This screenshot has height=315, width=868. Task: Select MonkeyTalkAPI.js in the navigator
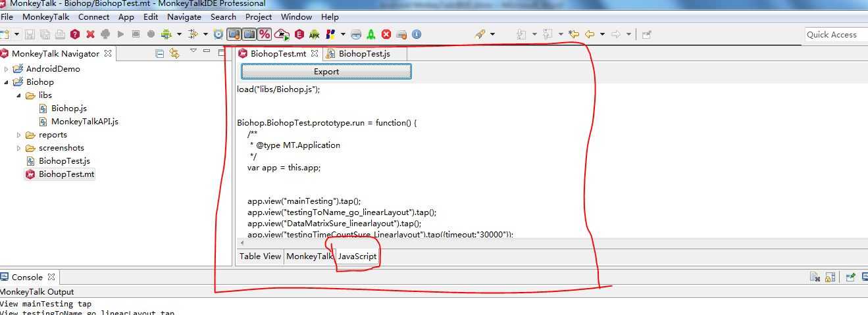tap(84, 122)
